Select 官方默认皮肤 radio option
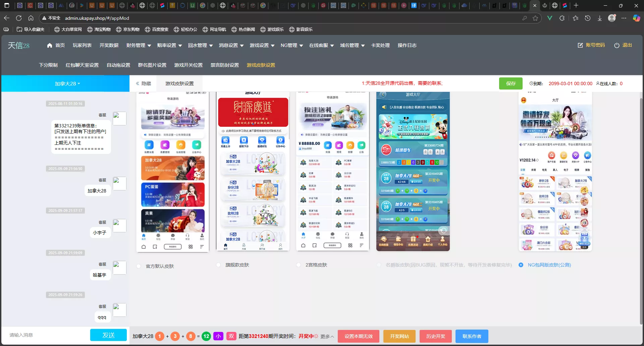 click(x=139, y=266)
